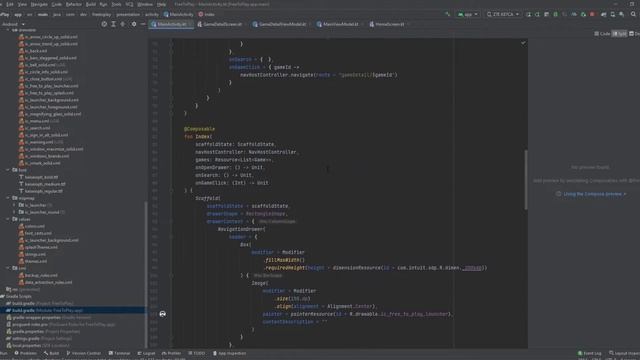Viewport: 640px width, 360px height.
Task: Collapse the font folder
Action: (8, 170)
